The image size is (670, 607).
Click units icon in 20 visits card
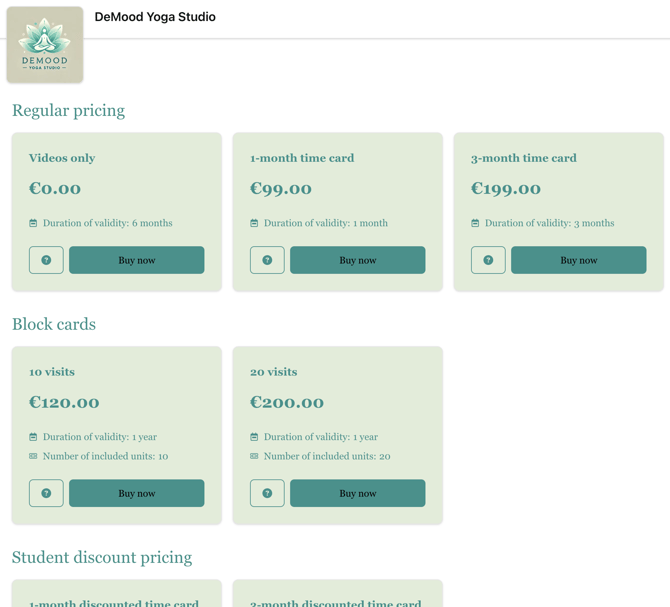click(x=254, y=456)
